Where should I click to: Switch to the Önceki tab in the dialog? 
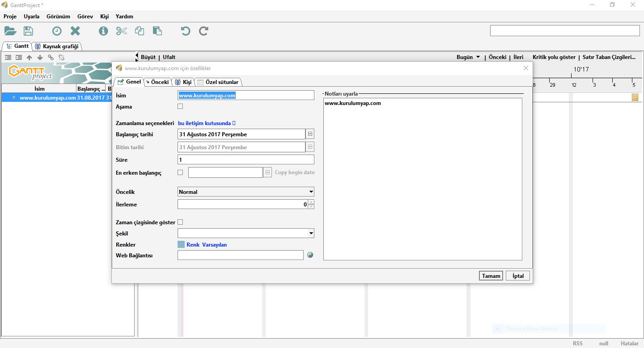point(157,82)
